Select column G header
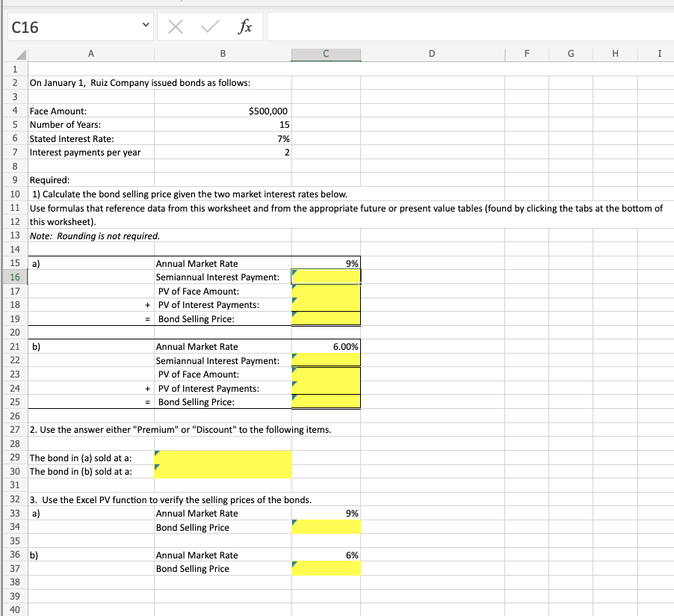Image resolution: width=674 pixels, height=616 pixels. pos(571,54)
